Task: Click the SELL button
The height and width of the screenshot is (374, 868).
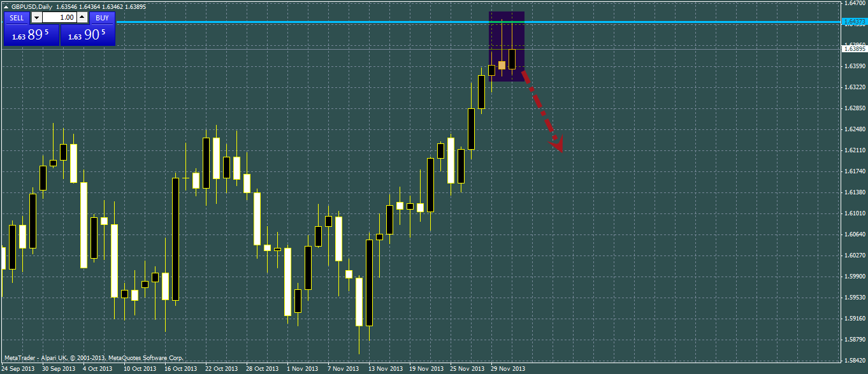Action: (17, 18)
